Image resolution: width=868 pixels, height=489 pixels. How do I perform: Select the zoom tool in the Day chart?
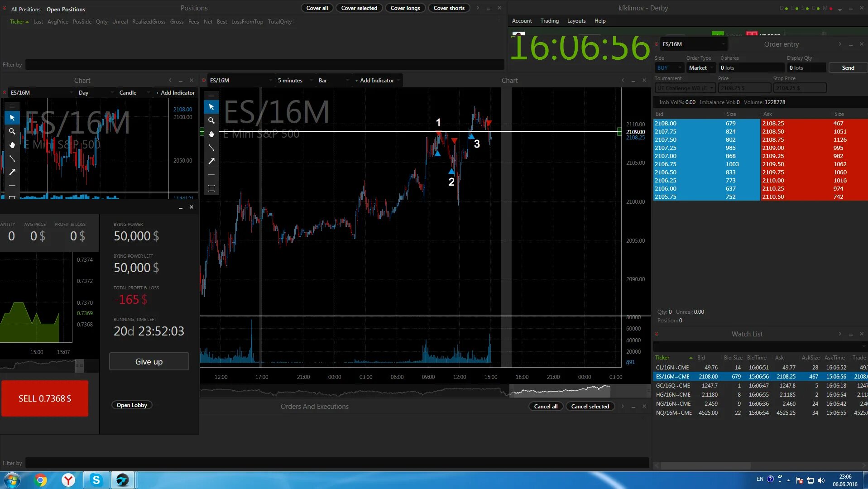click(x=12, y=131)
